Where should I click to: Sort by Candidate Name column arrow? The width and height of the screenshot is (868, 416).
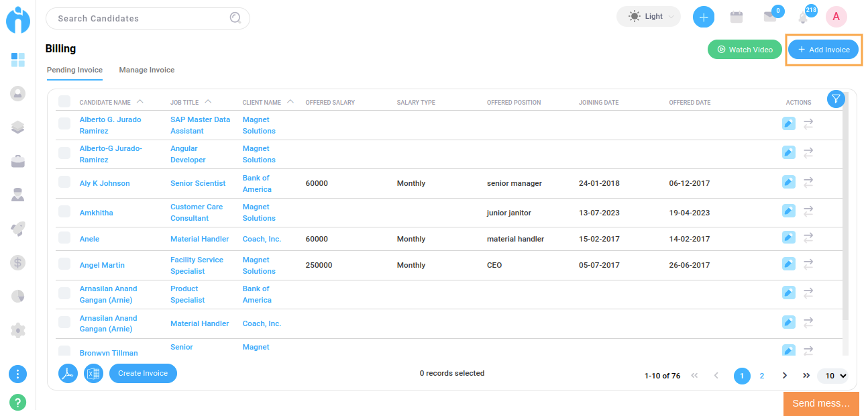point(140,102)
